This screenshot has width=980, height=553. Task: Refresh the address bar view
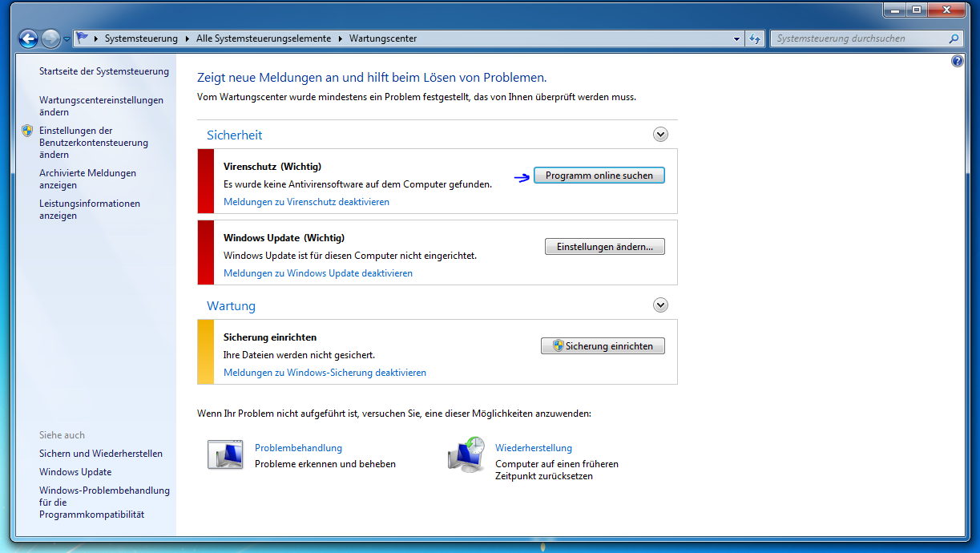[x=755, y=38]
